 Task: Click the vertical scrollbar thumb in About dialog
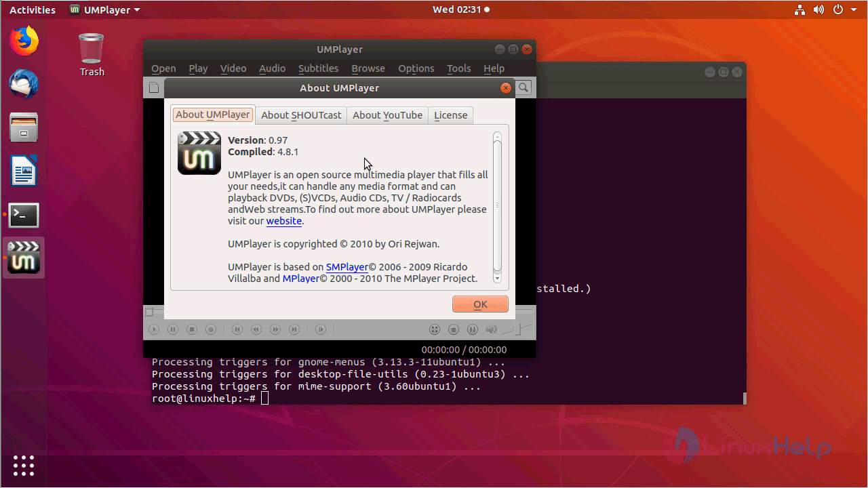click(497, 205)
